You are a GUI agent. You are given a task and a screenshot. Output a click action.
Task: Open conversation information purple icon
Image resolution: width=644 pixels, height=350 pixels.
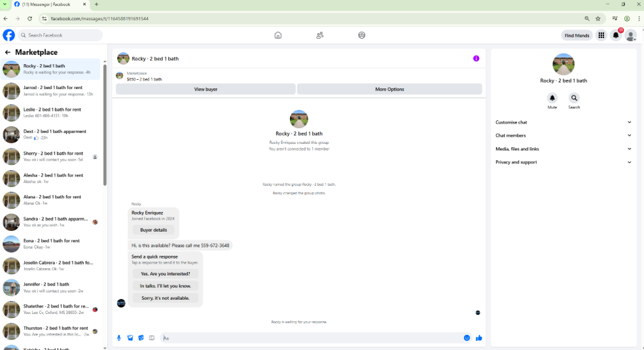[476, 58]
